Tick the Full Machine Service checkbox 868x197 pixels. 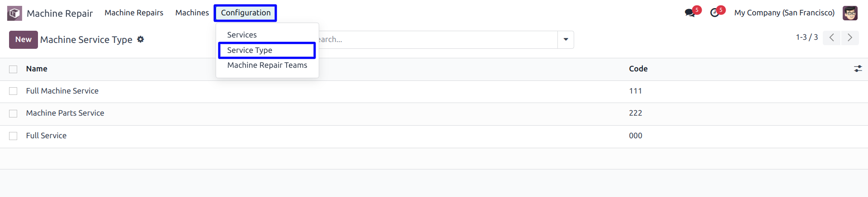coord(13,91)
